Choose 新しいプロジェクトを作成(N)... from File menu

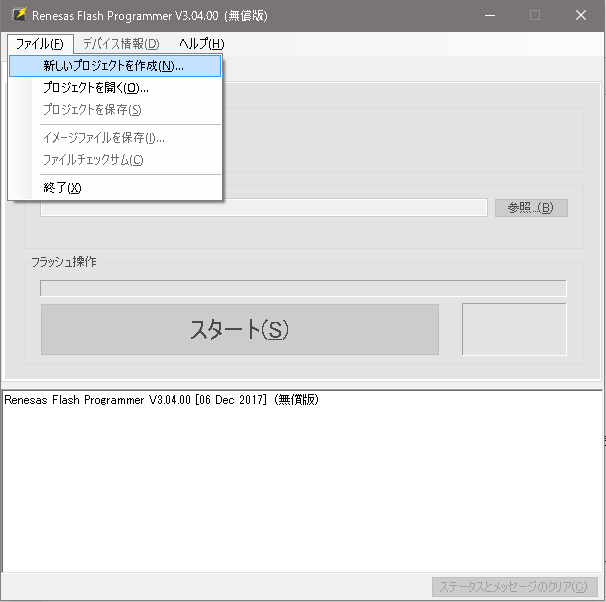click(115, 66)
